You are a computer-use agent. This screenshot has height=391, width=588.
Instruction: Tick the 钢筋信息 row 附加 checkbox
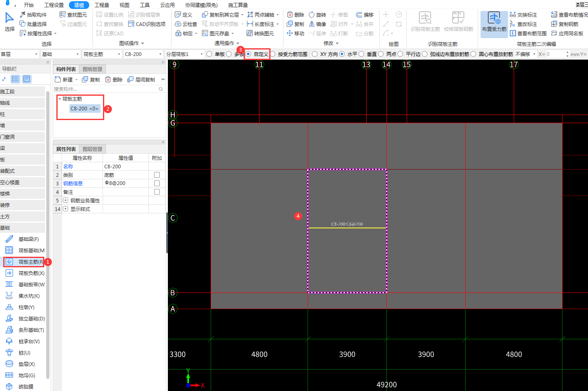tap(157, 183)
